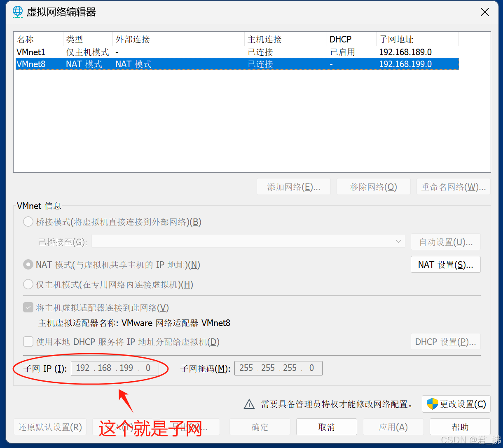Click 更改设置(C) button
The height and width of the screenshot is (448, 503).
point(456,404)
